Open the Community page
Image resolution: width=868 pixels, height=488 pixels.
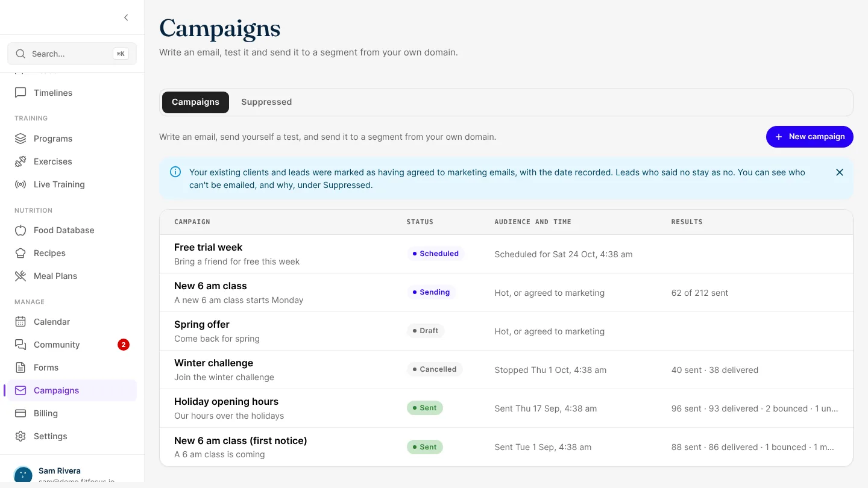pos(72,345)
